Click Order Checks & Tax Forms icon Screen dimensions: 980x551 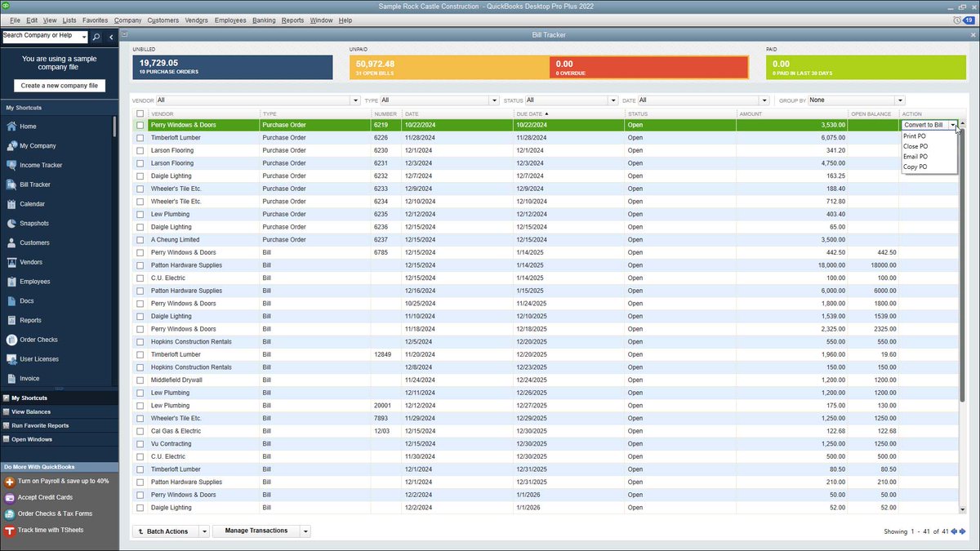[10, 513]
